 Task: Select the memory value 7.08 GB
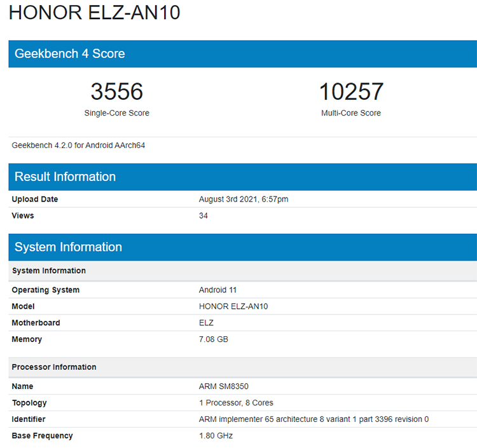(x=213, y=339)
